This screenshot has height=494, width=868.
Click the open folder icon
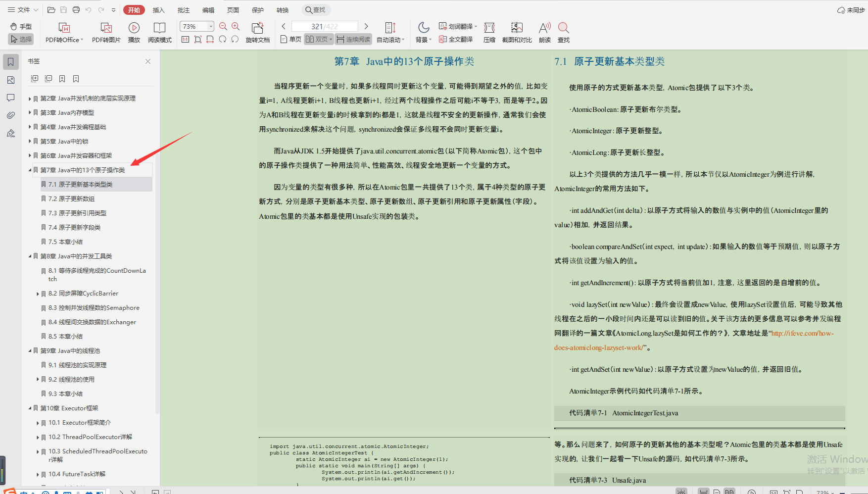[51, 10]
